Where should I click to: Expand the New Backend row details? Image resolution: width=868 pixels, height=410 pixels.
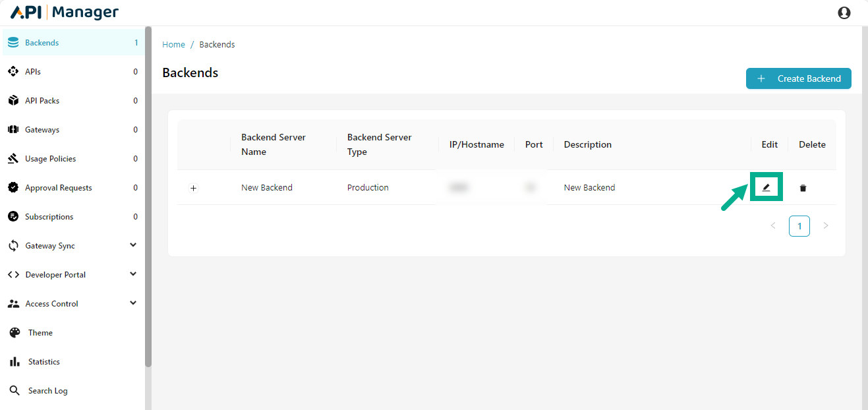tap(193, 188)
